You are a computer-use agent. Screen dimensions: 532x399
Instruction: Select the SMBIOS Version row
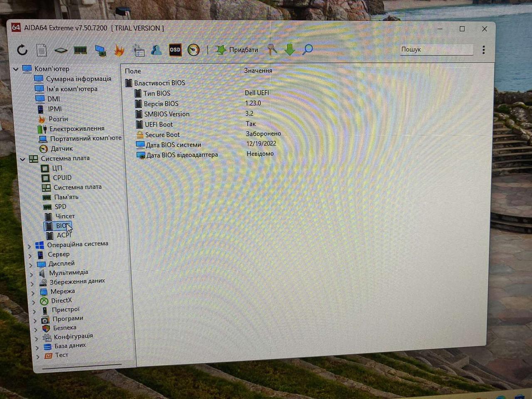tap(167, 114)
